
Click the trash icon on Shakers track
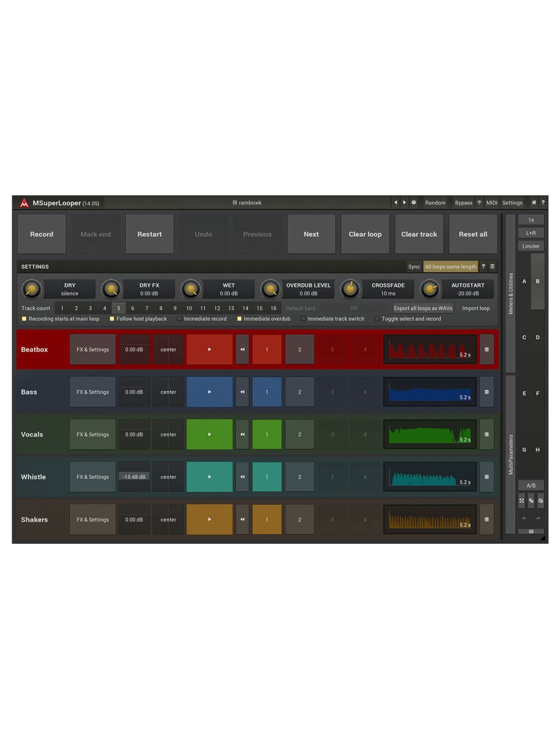487,520
